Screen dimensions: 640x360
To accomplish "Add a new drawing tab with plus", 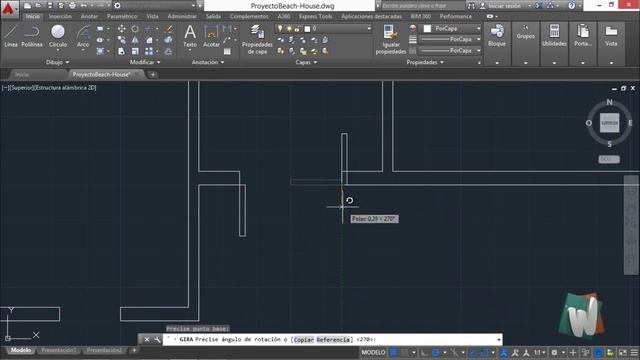I will coord(153,75).
